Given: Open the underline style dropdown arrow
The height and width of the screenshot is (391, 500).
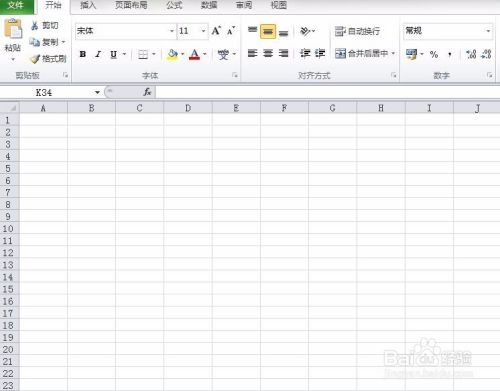Looking at the screenshot, I should pyautogui.click(x=124, y=54).
